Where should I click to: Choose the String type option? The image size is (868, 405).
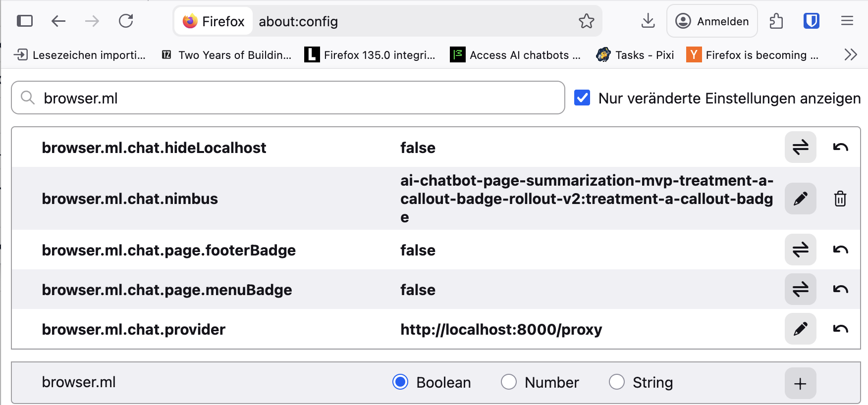coord(617,382)
